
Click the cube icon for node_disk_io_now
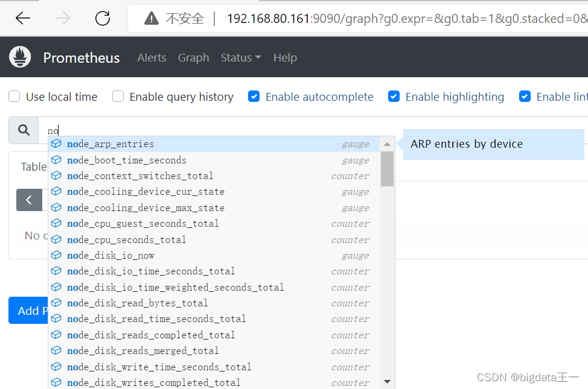click(56, 255)
